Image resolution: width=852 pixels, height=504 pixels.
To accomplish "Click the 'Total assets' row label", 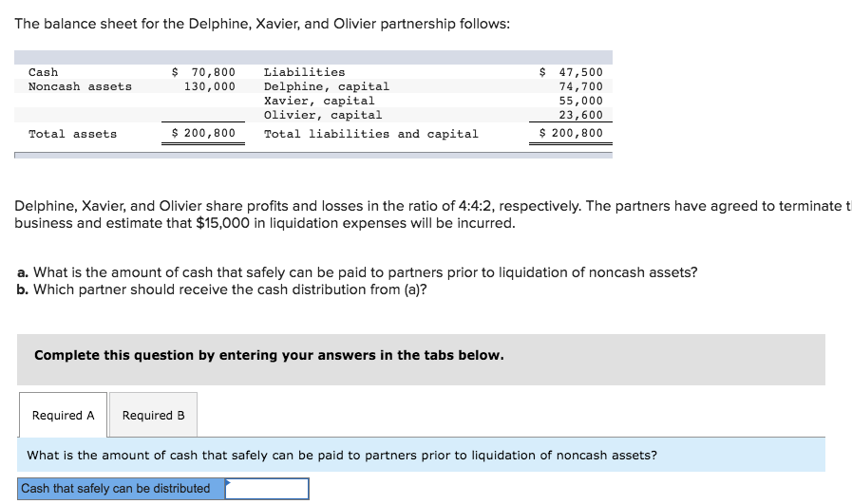I will click(73, 134).
